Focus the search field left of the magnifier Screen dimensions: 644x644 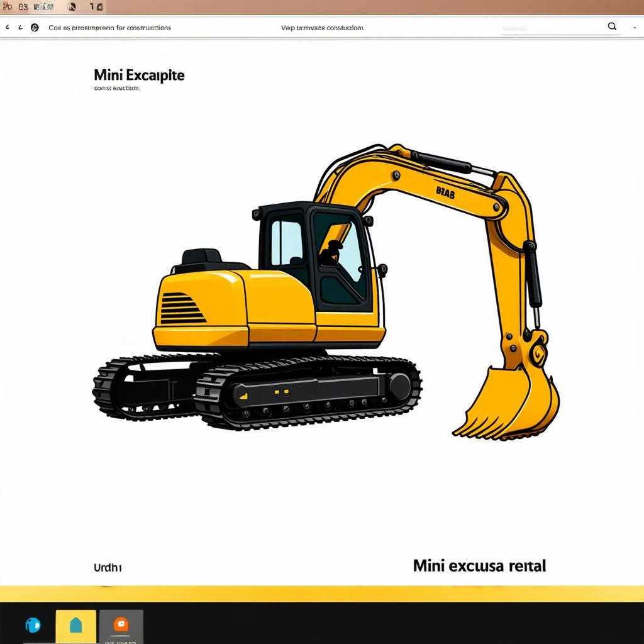pos(547,28)
